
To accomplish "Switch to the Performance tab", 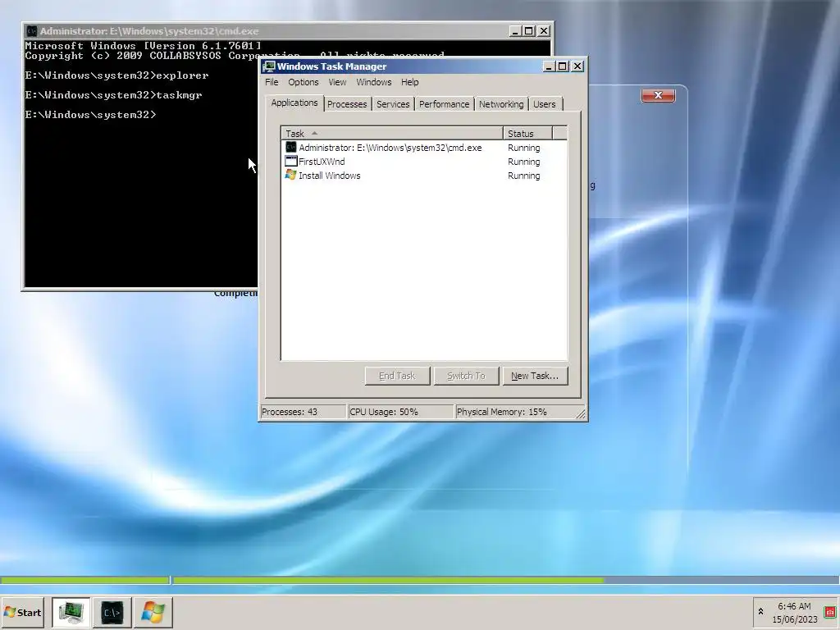I will 444,104.
